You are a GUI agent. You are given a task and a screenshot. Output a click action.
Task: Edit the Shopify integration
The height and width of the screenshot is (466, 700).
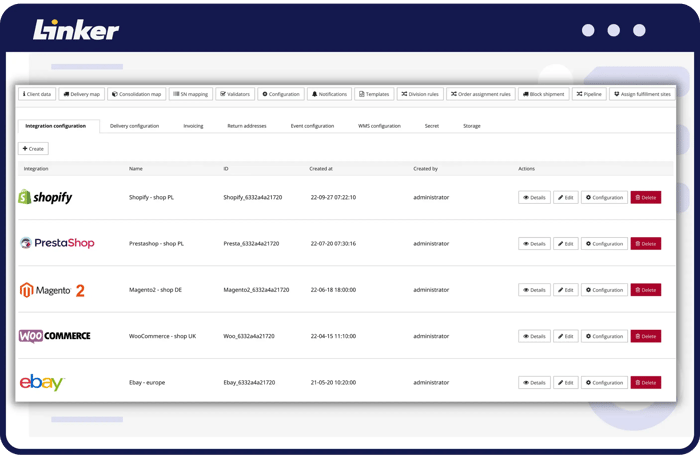pyautogui.click(x=566, y=197)
